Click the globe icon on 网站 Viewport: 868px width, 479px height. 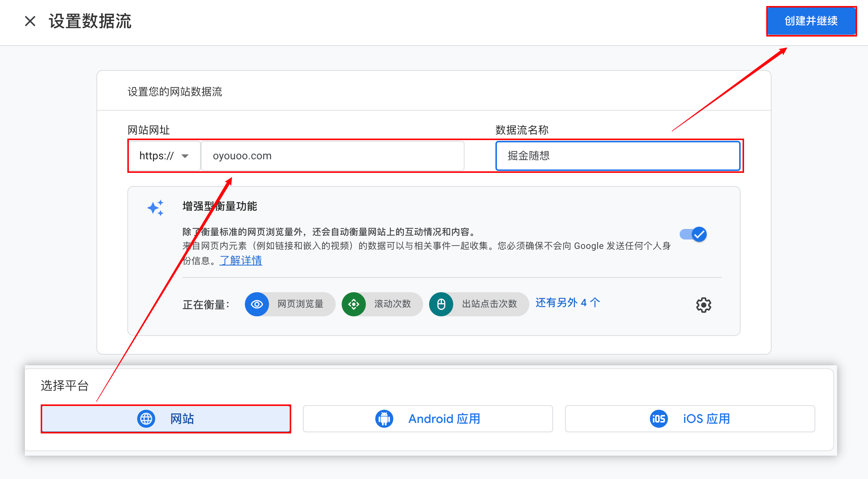[x=146, y=419]
